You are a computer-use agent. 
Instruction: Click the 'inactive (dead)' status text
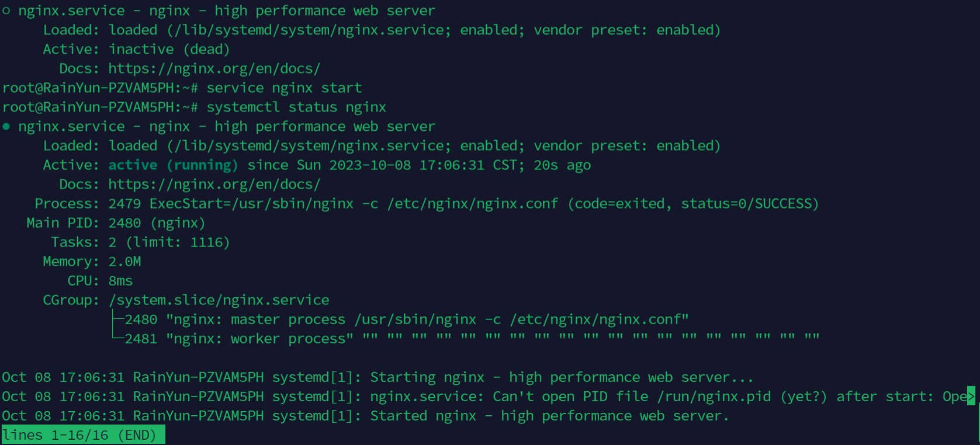(169, 50)
